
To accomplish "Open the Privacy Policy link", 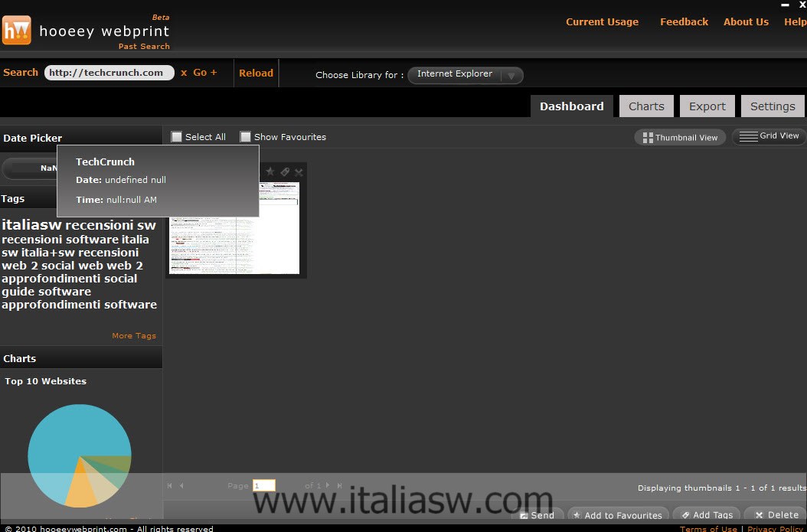I will click(x=776, y=528).
